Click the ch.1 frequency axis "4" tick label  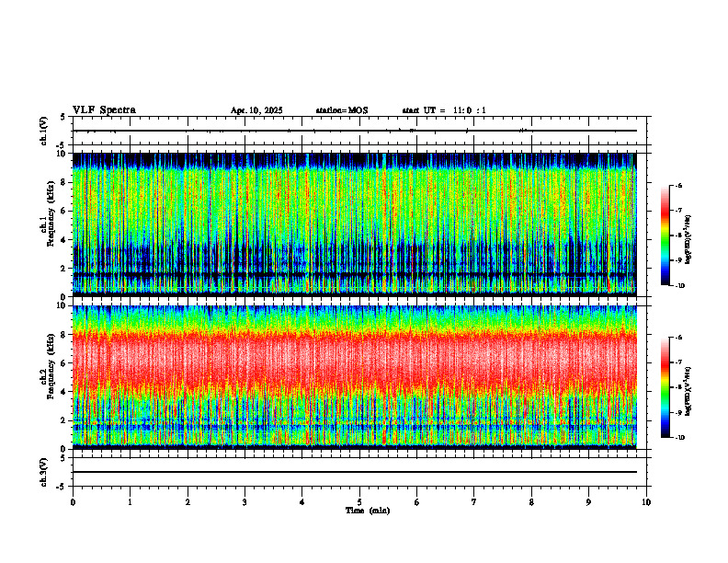(64, 240)
